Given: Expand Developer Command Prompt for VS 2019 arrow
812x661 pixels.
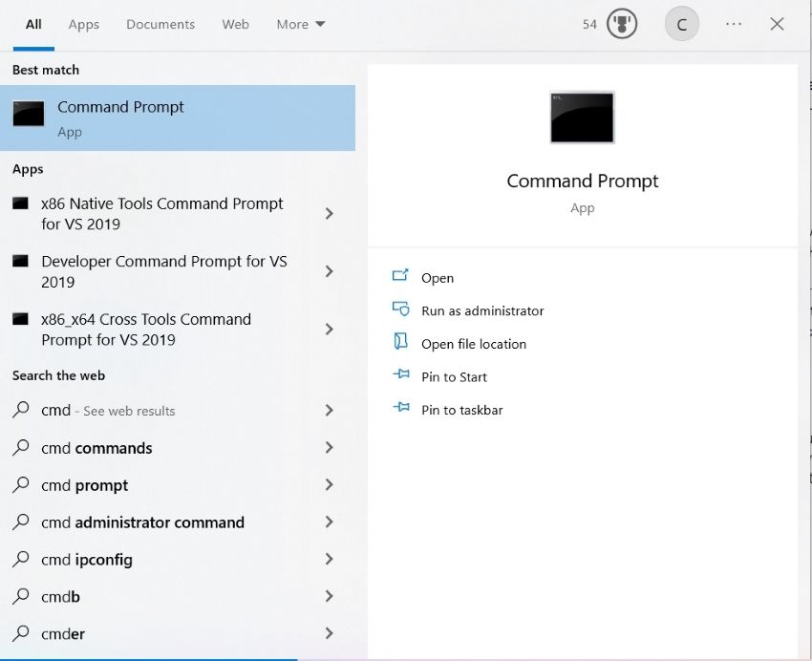Looking at the screenshot, I should coord(330,271).
